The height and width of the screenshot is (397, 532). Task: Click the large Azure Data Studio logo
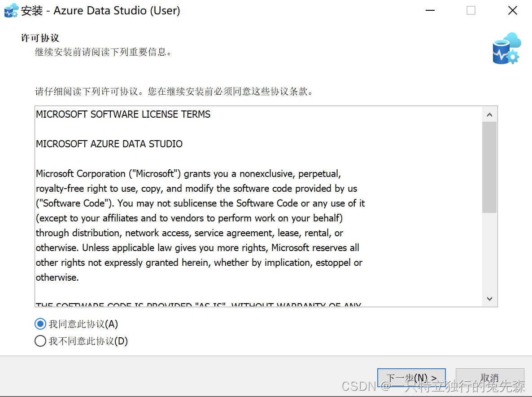[506, 49]
